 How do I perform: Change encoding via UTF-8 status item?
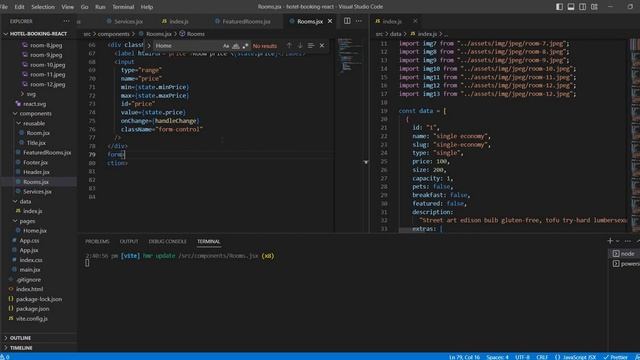pos(522,357)
